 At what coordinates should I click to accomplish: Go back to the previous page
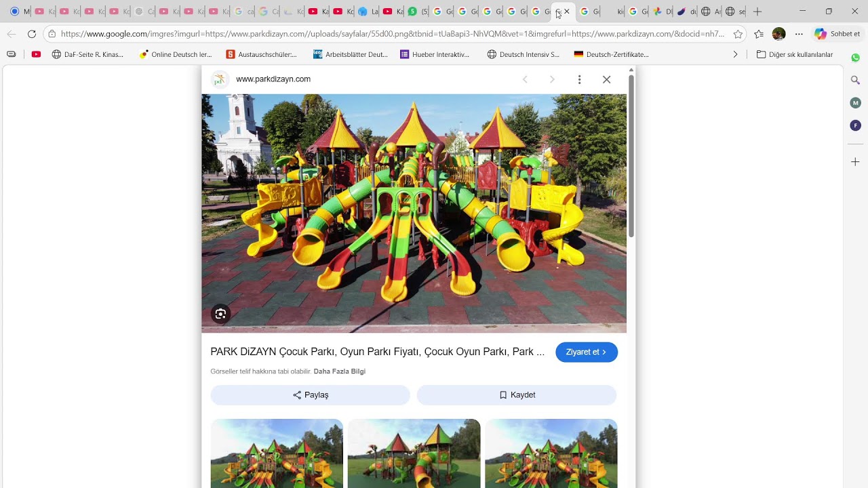(12, 34)
